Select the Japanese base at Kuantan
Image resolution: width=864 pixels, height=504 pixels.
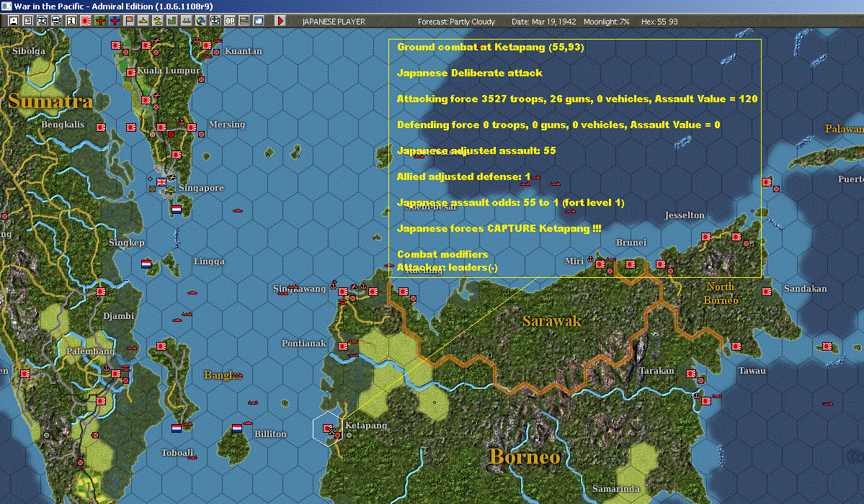[x=207, y=45]
